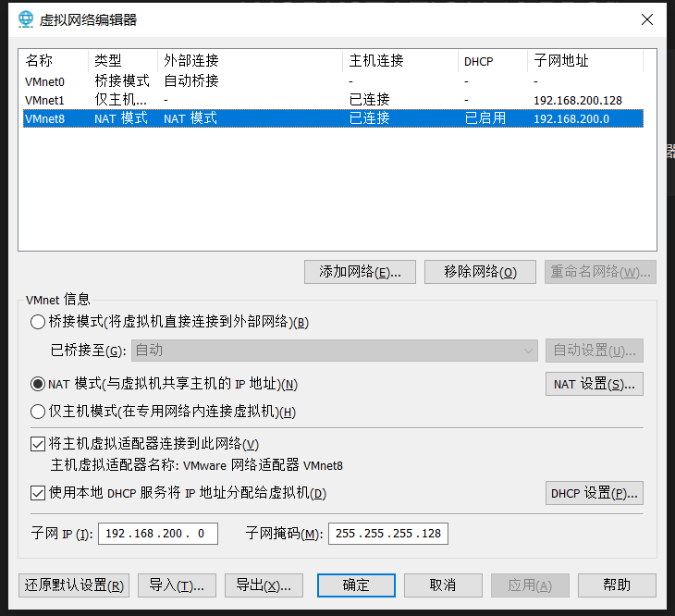Click 导出(X)... button
Screen dimensions: 675x616
click(x=264, y=585)
